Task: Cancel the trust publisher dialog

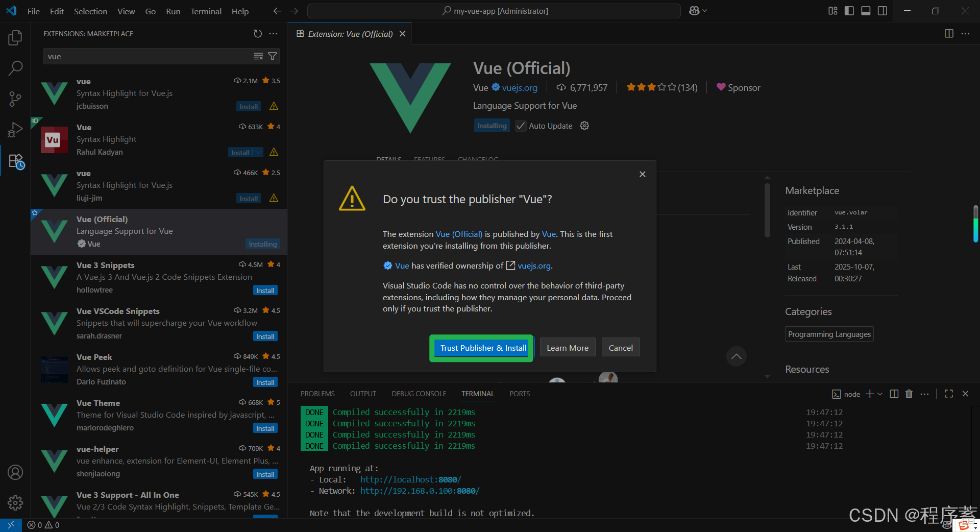Action: point(621,348)
